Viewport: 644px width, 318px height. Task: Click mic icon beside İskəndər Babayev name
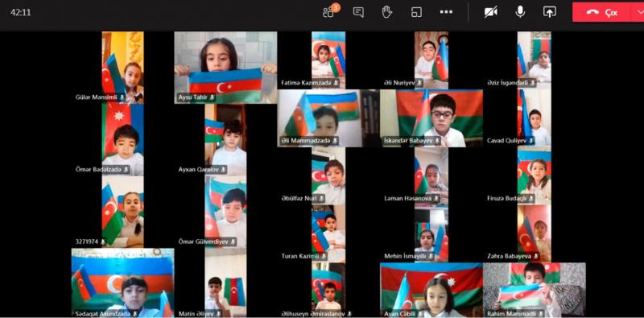point(437,141)
